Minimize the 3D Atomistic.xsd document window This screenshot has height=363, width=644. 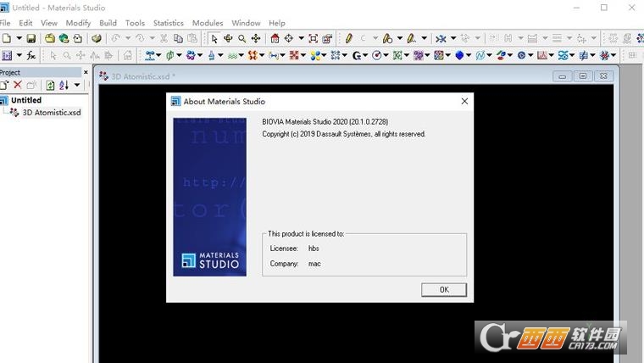point(563,76)
